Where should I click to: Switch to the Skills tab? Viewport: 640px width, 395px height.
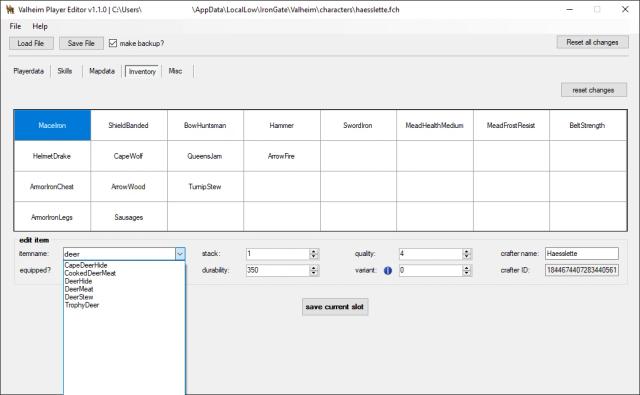64,71
